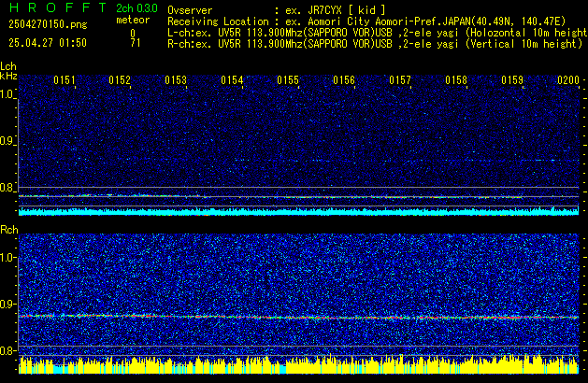This screenshot has width=588, height=383.
Task: Click the 0153 time marker
Action: pos(176,80)
